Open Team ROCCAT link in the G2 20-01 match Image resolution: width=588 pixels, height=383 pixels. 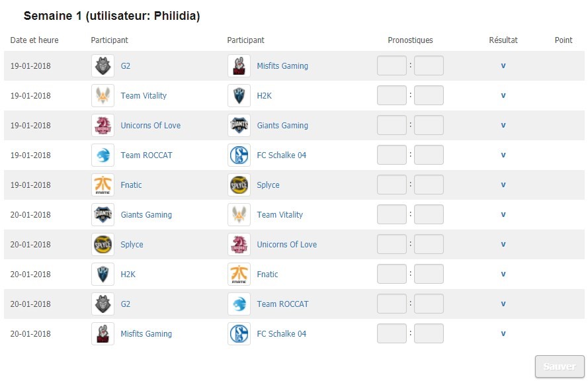[282, 304]
